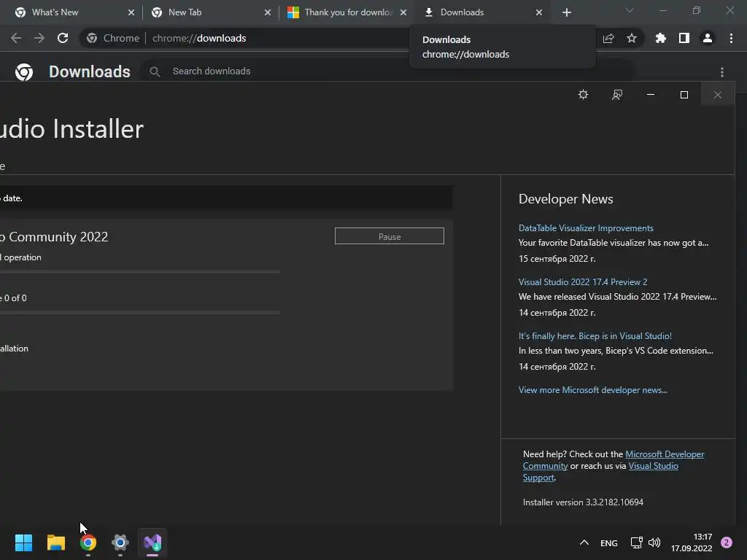747x560 pixels.
Task: Open Downloads page more actions menu
Action: pos(722,72)
